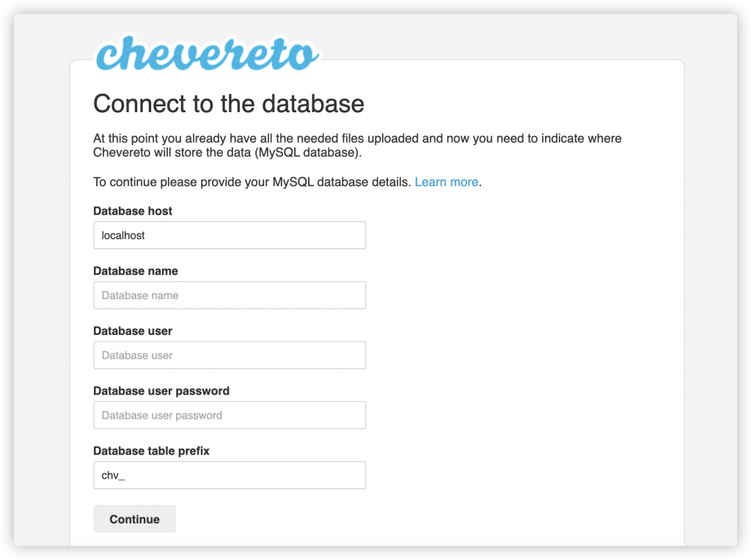The width and height of the screenshot is (751, 560).
Task: Click into the empty Database name field
Action: pyautogui.click(x=230, y=295)
